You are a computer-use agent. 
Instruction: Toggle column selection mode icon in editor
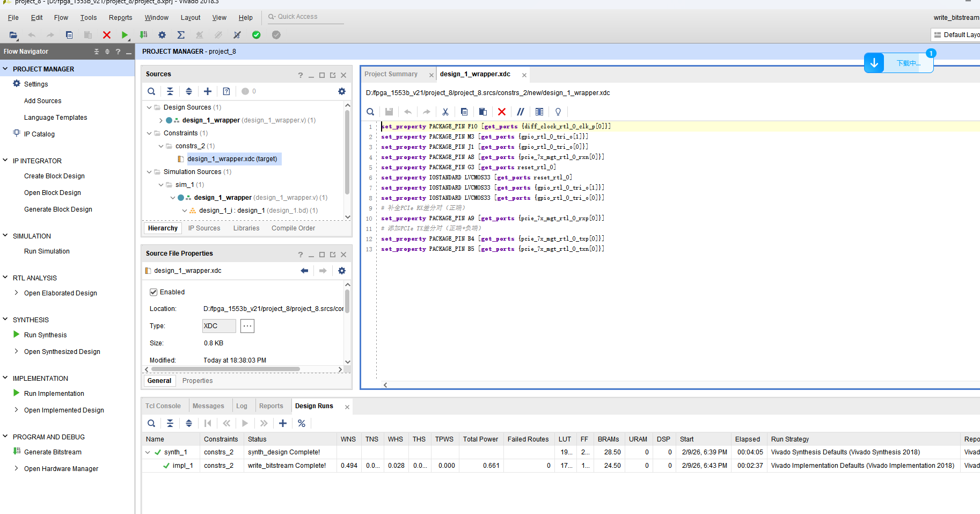click(539, 112)
